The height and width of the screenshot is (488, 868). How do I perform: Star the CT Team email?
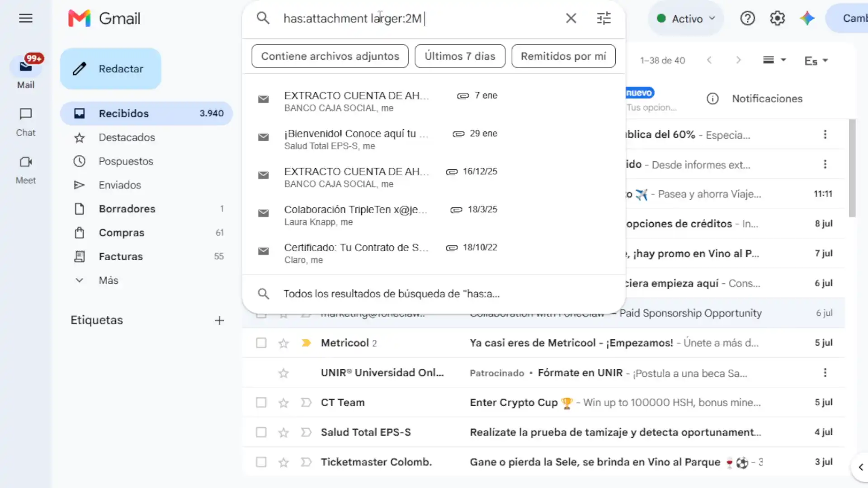pyautogui.click(x=283, y=403)
